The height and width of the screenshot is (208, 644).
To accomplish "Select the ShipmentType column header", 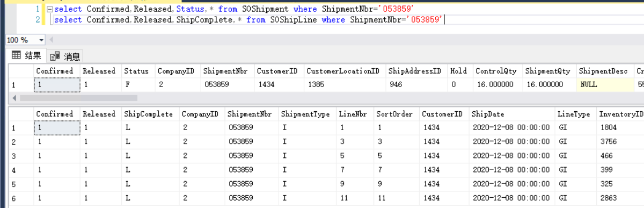I will coord(307,114).
